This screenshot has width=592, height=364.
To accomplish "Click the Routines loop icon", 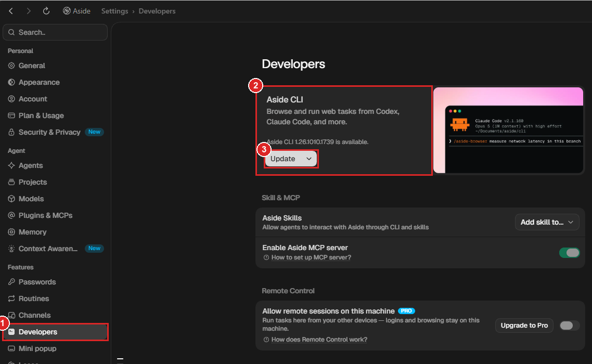I will click(x=11, y=298).
